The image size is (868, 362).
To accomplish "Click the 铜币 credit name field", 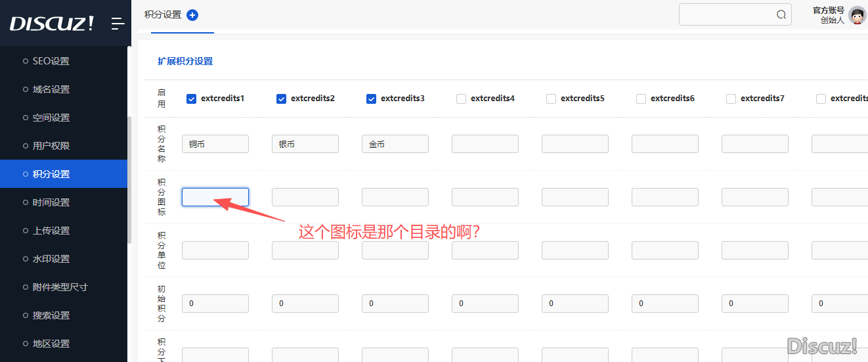I will (215, 144).
